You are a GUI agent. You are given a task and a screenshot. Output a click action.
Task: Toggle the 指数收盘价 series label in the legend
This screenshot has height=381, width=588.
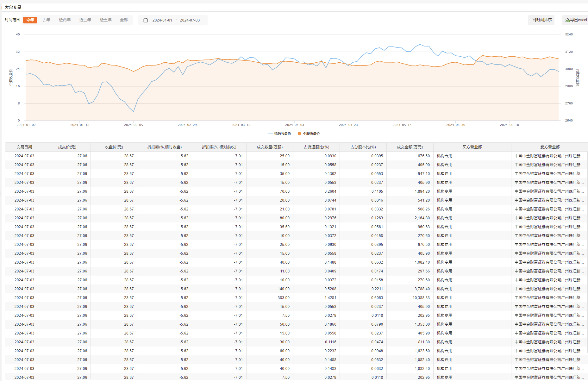pyautogui.click(x=282, y=134)
